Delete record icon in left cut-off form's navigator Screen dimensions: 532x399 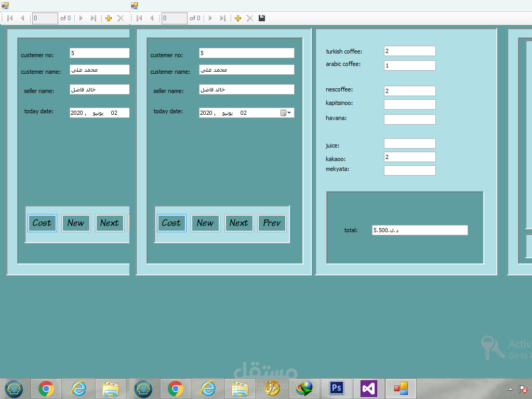tap(121, 18)
